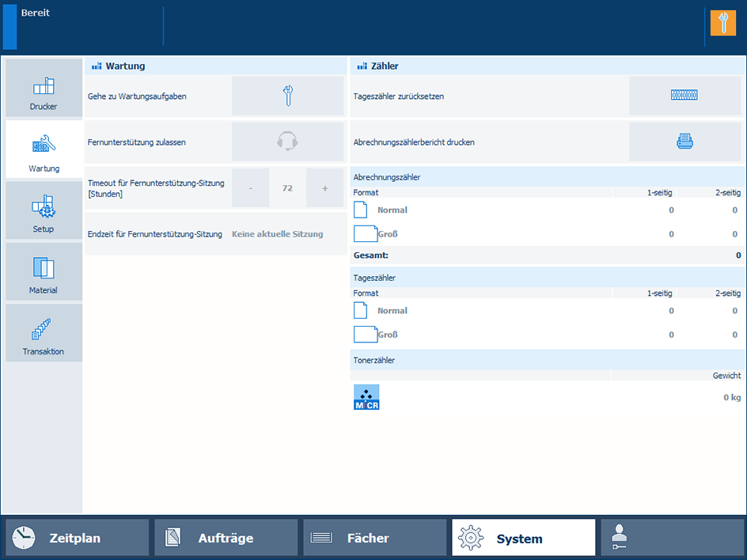Screen dimensions: 747x560
Task: Decrease the remote support timeout hours
Action: coord(251,188)
